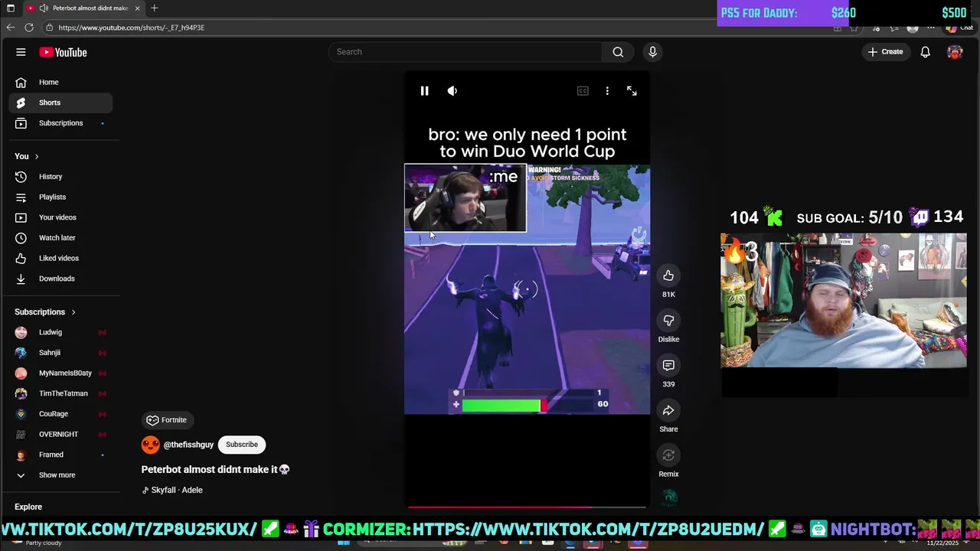980x551 pixels.
Task: Open thefisshguy channel avatar
Action: tap(151, 445)
